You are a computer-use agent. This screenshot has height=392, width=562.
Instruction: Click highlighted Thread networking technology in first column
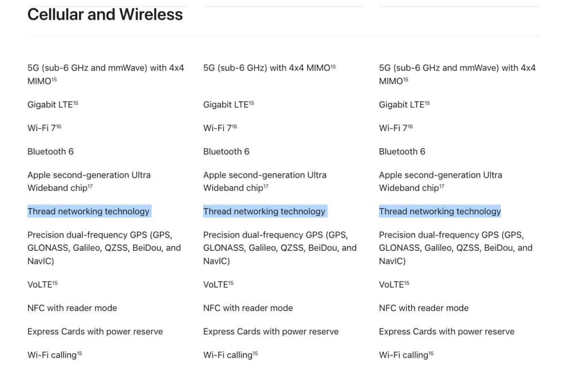click(x=89, y=211)
